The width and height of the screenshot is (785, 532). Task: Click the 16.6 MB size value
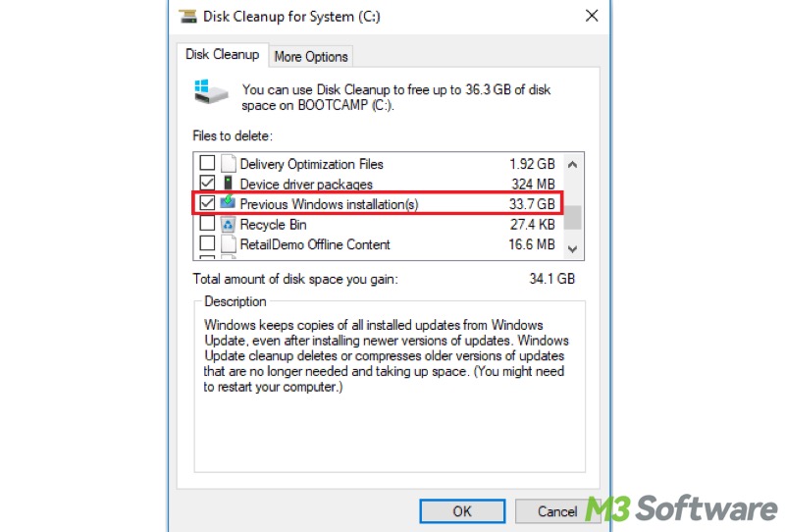click(532, 244)
